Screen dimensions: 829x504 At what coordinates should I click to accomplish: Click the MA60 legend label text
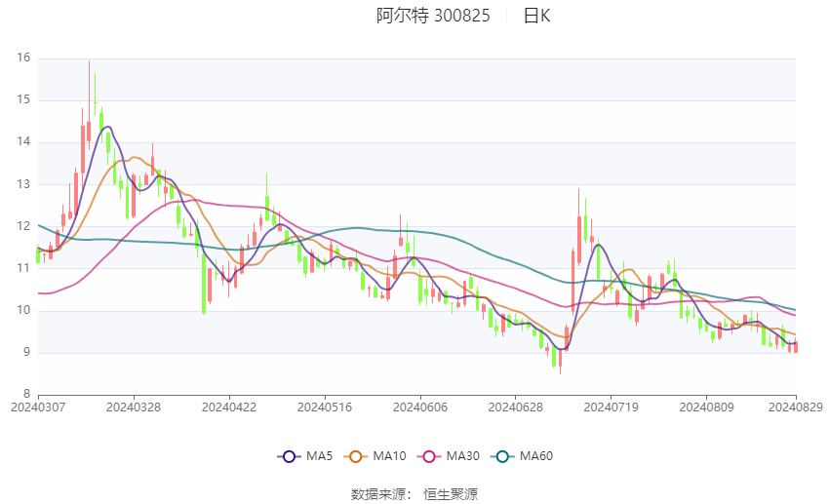(x=536, y=456)
